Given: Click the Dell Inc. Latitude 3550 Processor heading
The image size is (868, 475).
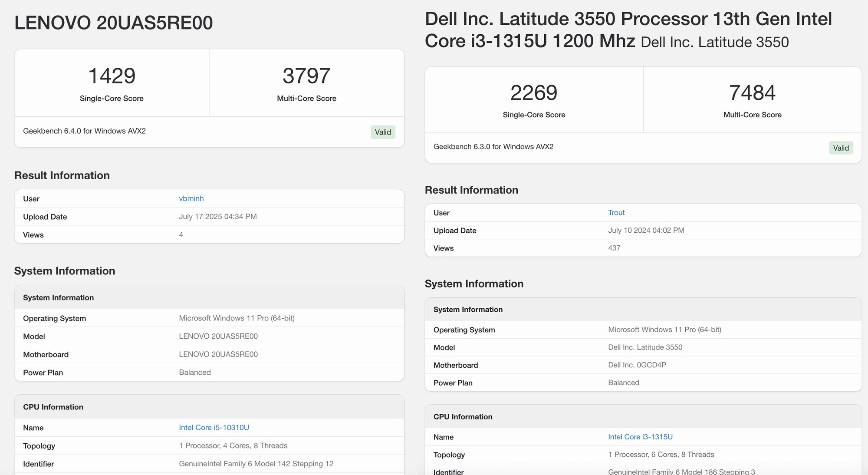Looking at the screenshot, I should pyautogui.click(x=628, y=30).
